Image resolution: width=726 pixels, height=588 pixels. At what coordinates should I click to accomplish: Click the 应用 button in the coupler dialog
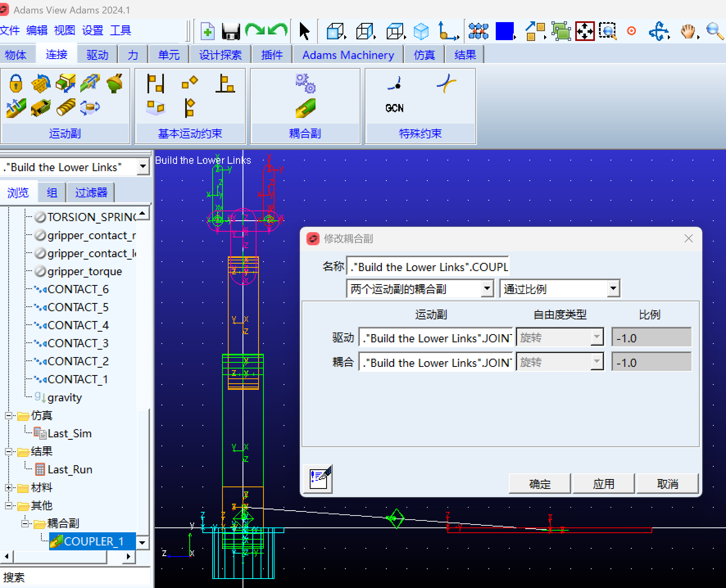[603, 484]
